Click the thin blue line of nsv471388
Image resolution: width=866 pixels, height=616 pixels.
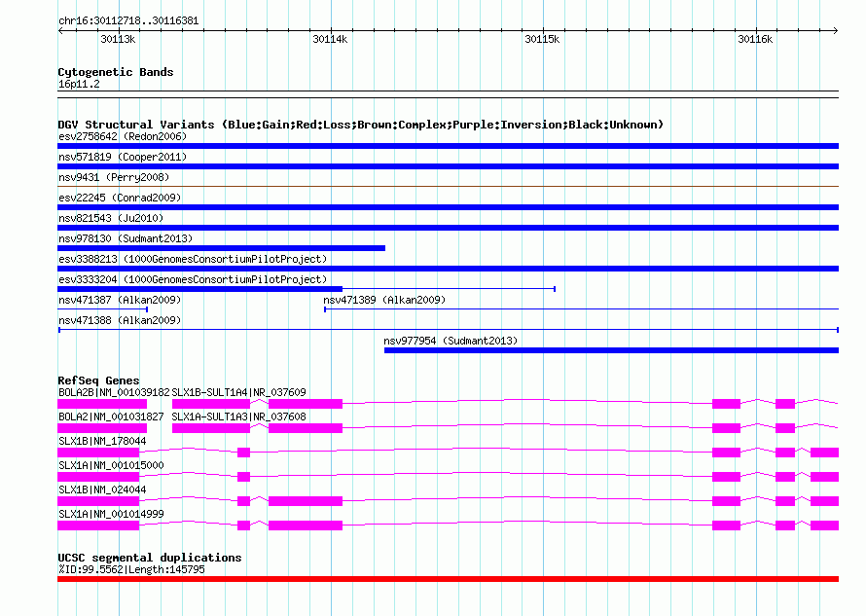(448, 330)
